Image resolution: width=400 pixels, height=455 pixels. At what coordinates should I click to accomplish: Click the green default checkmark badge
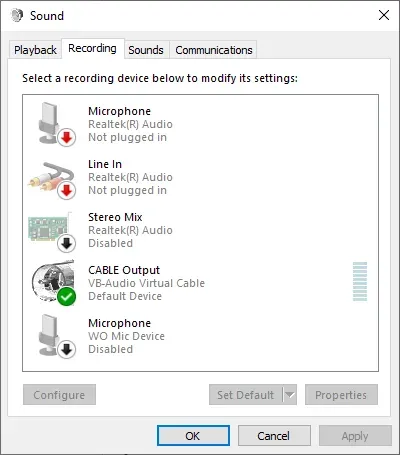[x=66, y=296]
